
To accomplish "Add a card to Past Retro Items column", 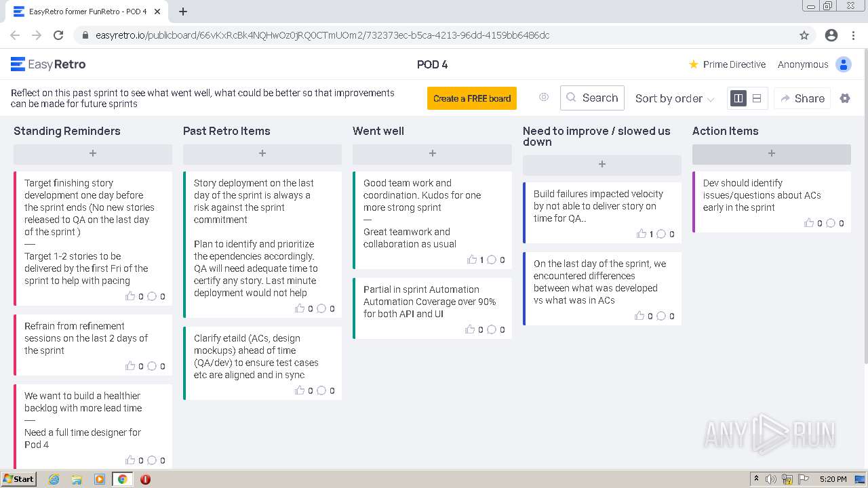I will [x=262, y=154].
